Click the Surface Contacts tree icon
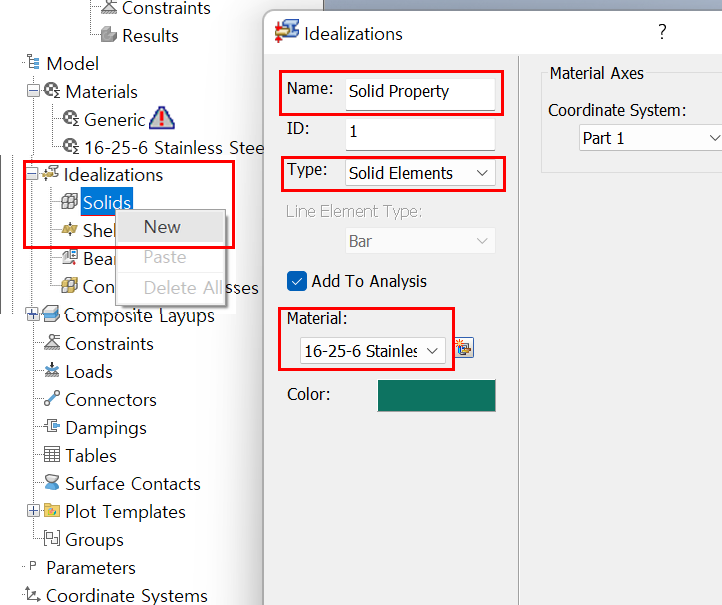This screenshot has width=722, height=605. (x=52, y=484)
